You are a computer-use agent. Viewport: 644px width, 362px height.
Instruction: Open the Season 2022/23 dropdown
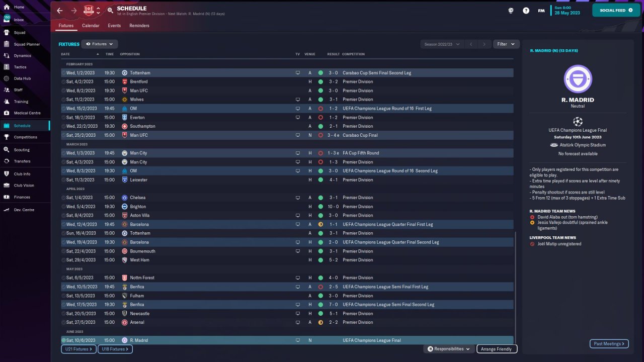point(442,44)
